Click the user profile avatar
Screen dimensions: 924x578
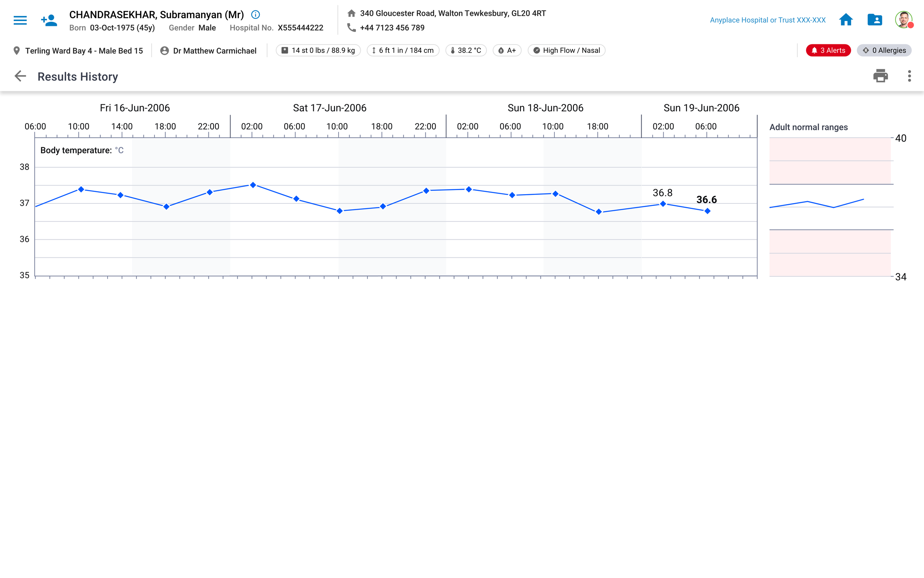click(x=903, y=20)
